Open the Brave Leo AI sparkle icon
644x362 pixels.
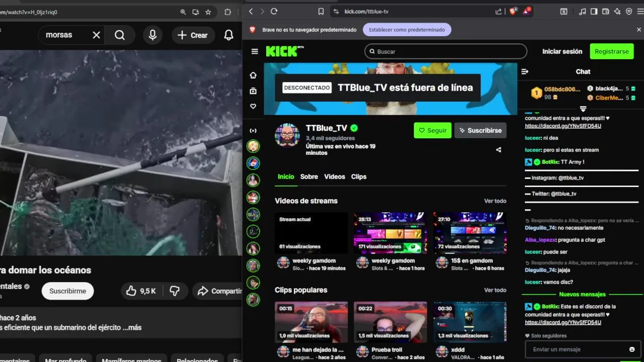[x=617, y=12]
